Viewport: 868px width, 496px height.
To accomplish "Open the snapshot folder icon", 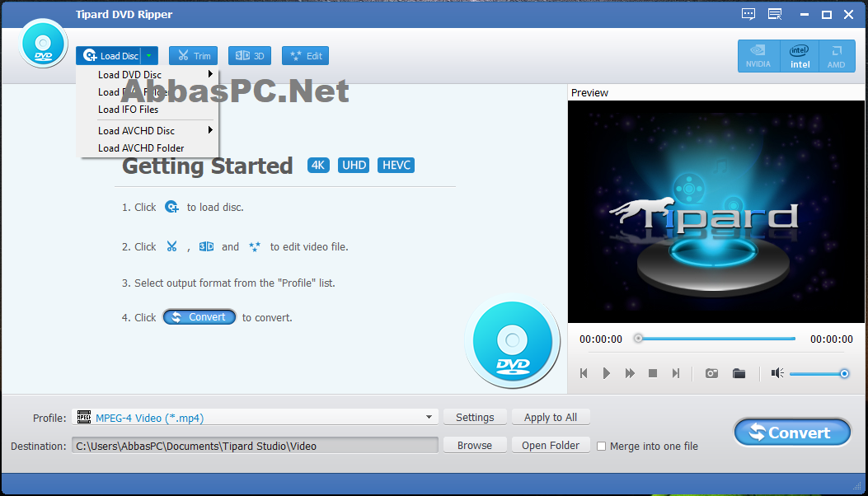I will (739, 374).
